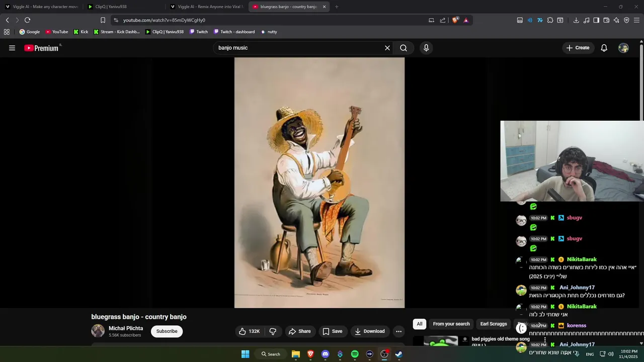Select the All filter chip
Image resolution: width=644 pixels, height=362 pixels.
(420, 324)
